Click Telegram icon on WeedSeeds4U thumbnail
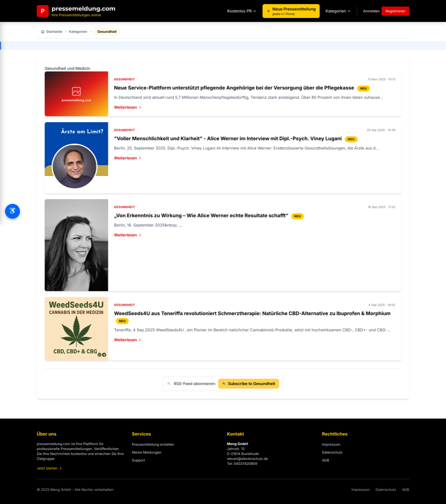The width and height of the screenshot is (446, 504). pos(104,355)
